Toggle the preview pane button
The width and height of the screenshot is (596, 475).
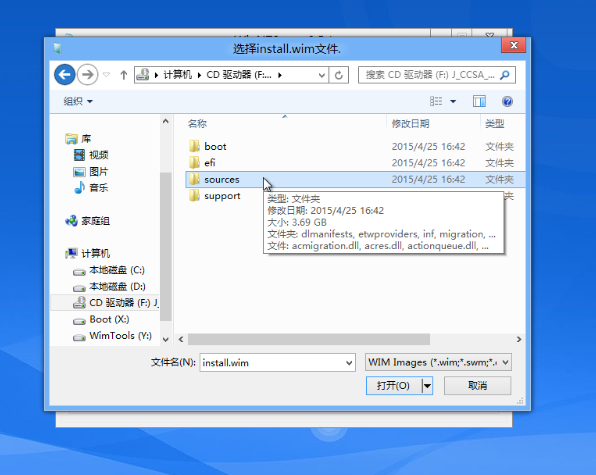pos(479,101)
